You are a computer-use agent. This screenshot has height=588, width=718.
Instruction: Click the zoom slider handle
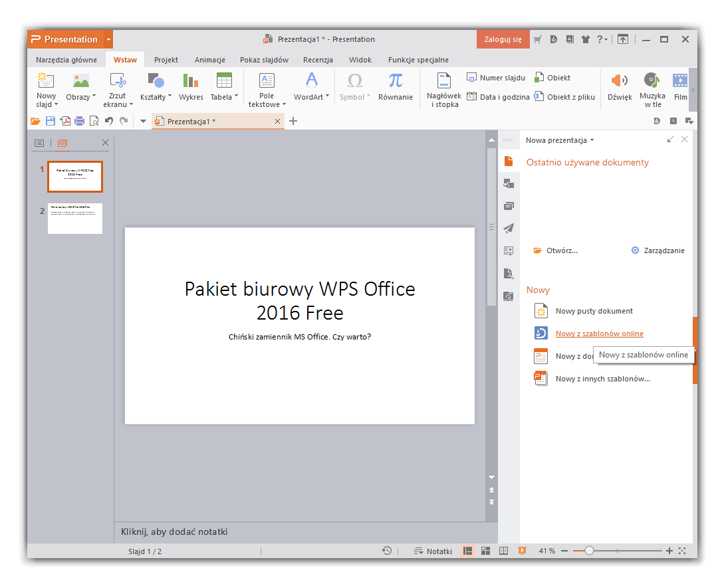click(x=589, y=551)
